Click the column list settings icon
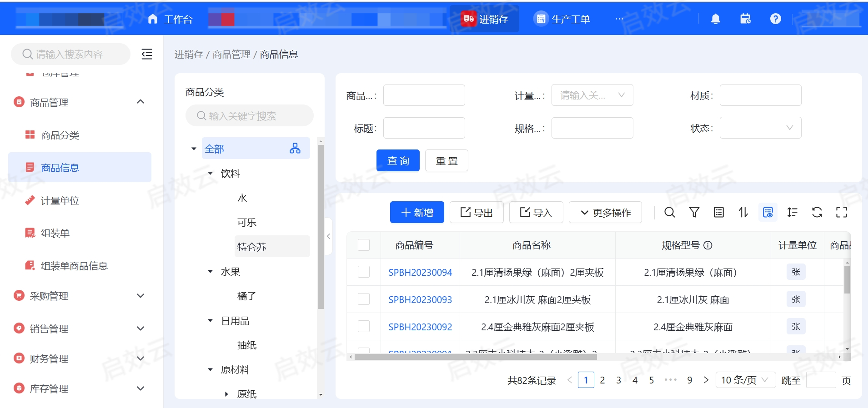Viewport: 868px width, 408px height. (x=718, y=212)
